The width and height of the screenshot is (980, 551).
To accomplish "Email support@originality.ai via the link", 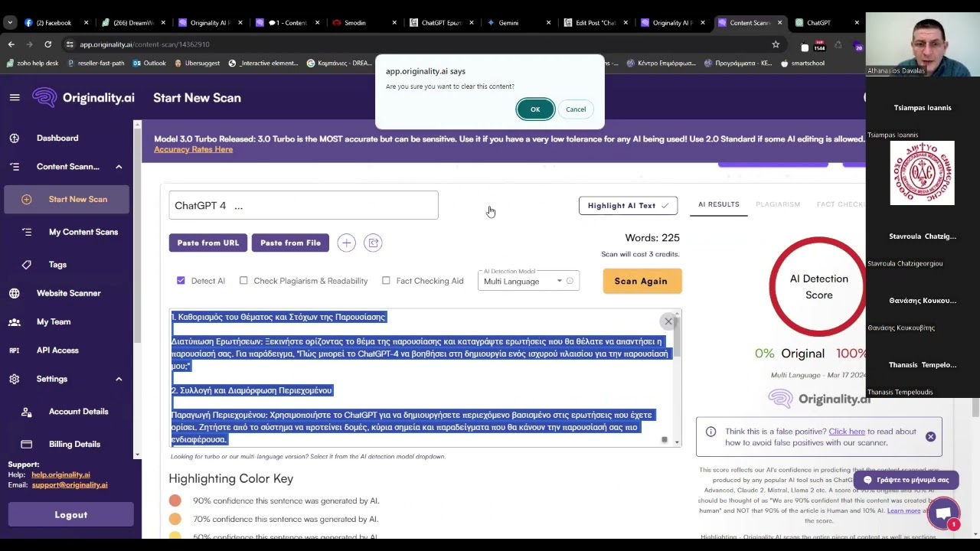I will pos(70,485).
